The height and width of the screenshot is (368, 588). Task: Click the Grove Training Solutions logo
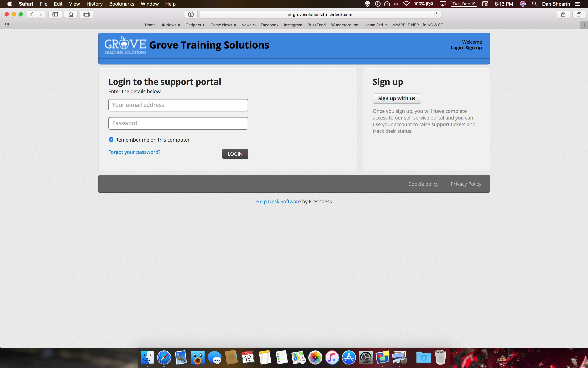125,45
